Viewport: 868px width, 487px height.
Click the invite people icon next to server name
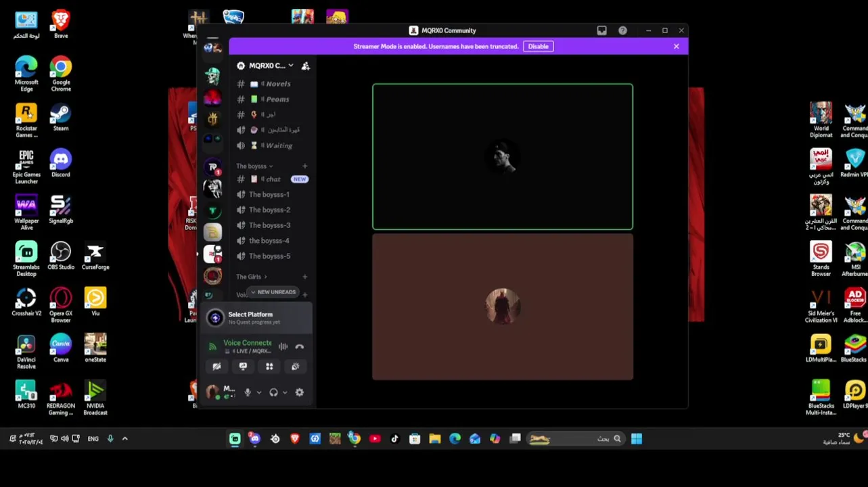click(306, 66)
